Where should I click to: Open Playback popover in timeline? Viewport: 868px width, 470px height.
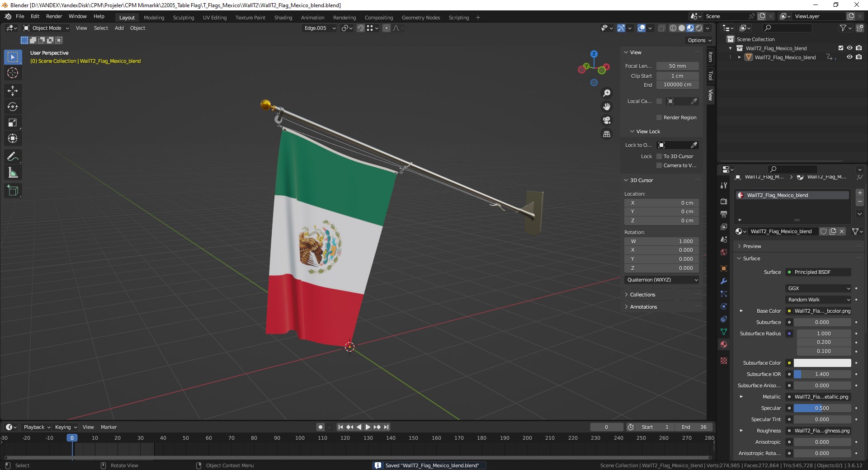(x=37, y=427)
